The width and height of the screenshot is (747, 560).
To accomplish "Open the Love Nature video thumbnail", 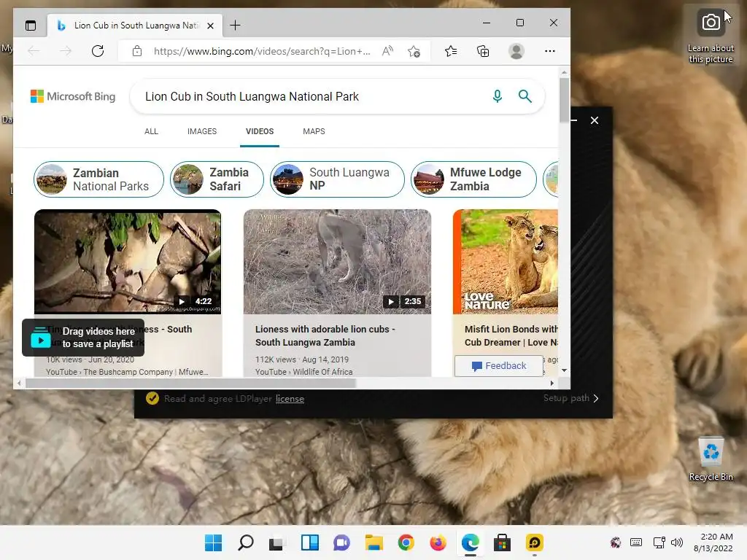I will pos(506,262).
